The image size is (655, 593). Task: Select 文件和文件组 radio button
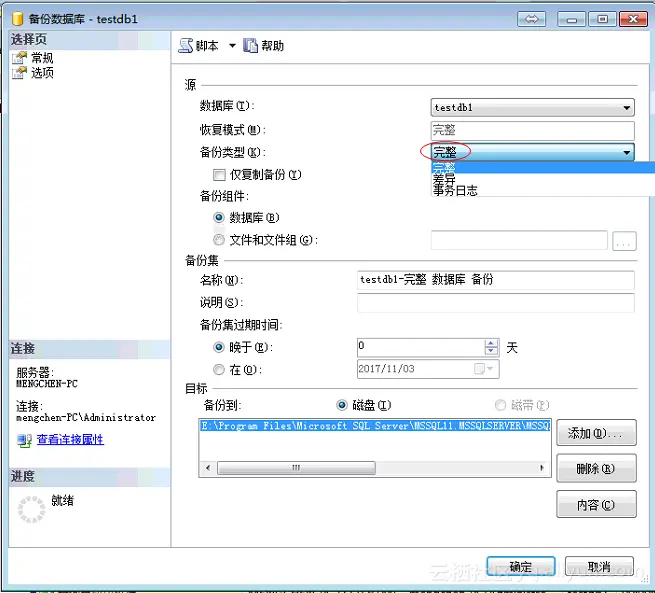pos(219,240)
